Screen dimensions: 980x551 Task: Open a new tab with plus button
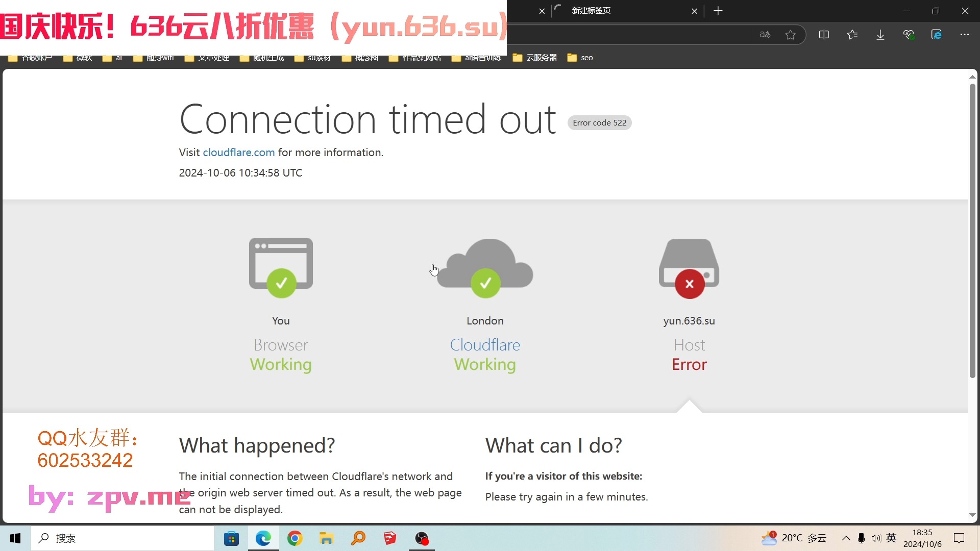718,11
